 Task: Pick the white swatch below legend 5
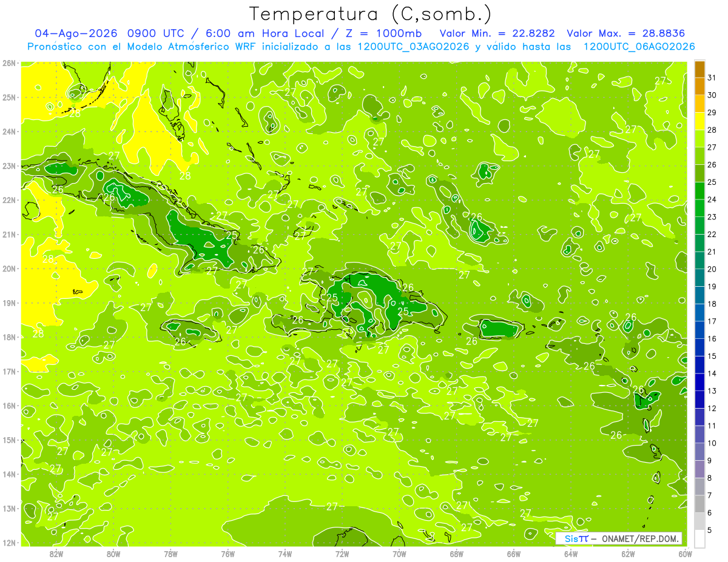pos(699,538)
